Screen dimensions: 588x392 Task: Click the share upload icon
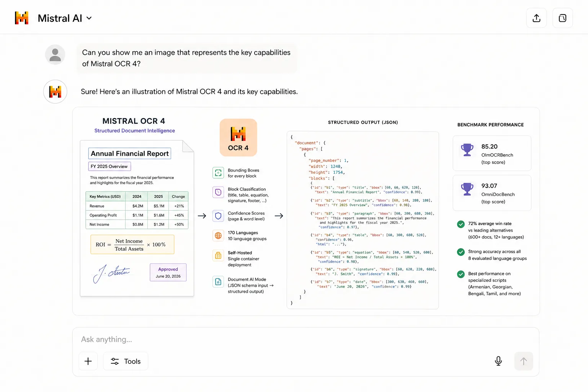[536, 18]
